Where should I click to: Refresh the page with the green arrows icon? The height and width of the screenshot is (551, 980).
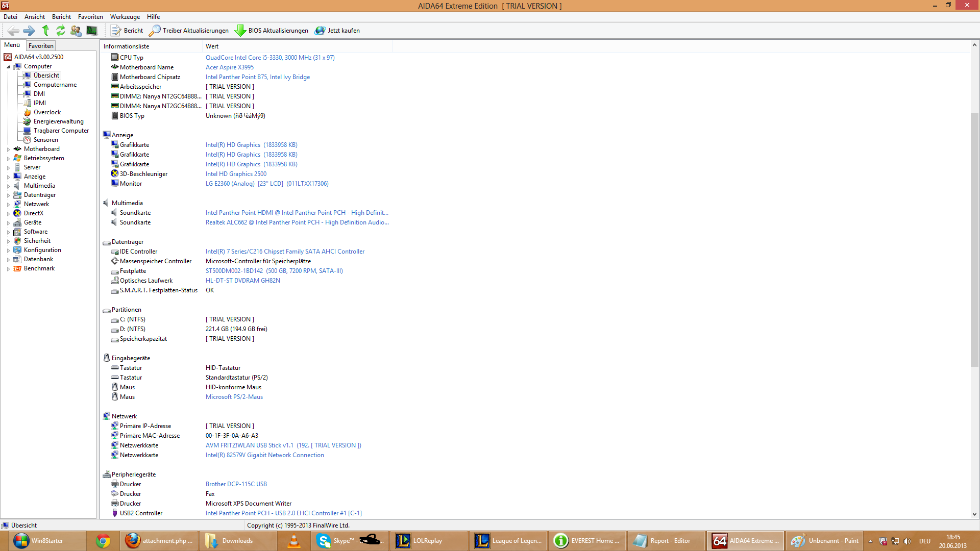pyautogui.click(x=61, y=31)
